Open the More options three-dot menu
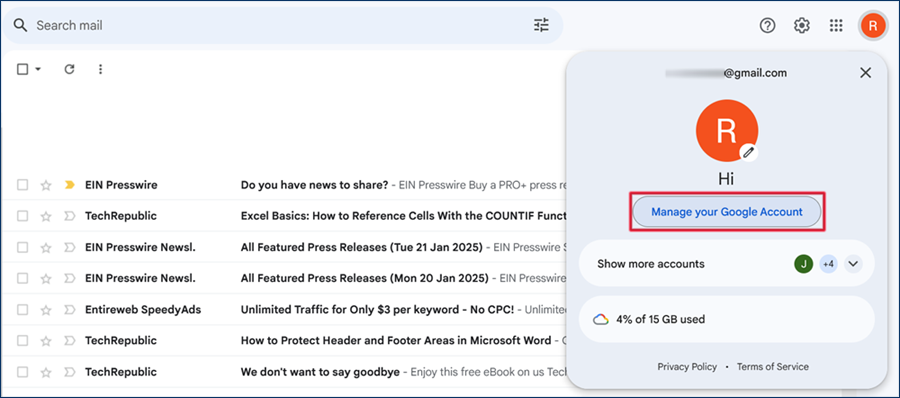The image size is (900, 398). click(x=100, y=69)
